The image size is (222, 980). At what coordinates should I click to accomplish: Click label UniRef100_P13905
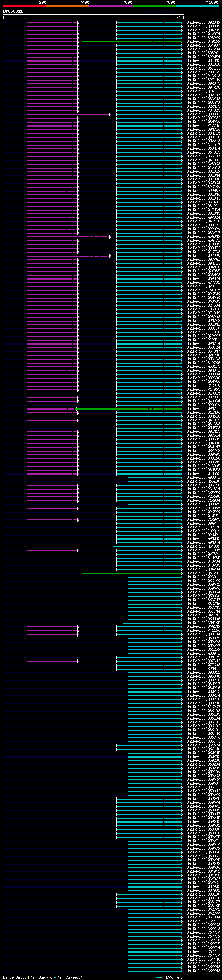203,466
